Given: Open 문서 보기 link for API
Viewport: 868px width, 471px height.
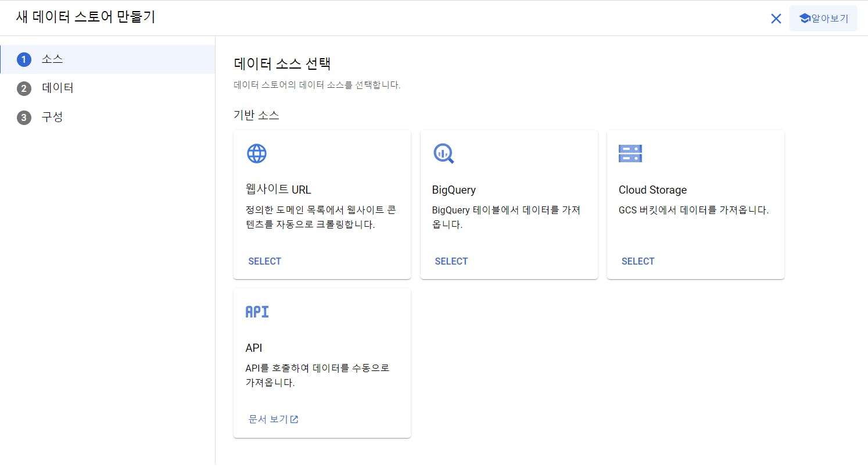Looking at the screenshot, I should click(273, 419).
